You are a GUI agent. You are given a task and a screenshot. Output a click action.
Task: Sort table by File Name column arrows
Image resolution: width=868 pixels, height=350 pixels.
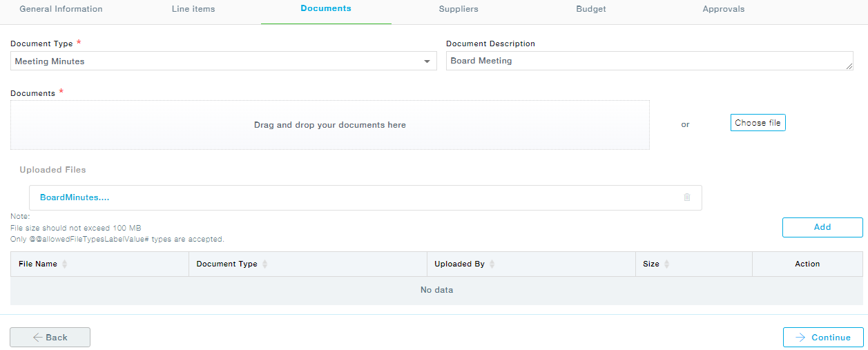pyautogui.click(x=65, y=264)
